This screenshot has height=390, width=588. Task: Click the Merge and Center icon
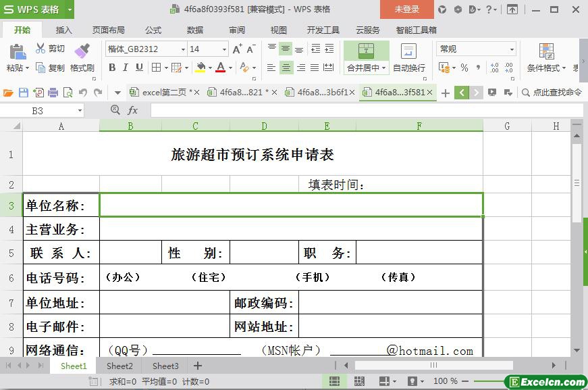[366, 51]
